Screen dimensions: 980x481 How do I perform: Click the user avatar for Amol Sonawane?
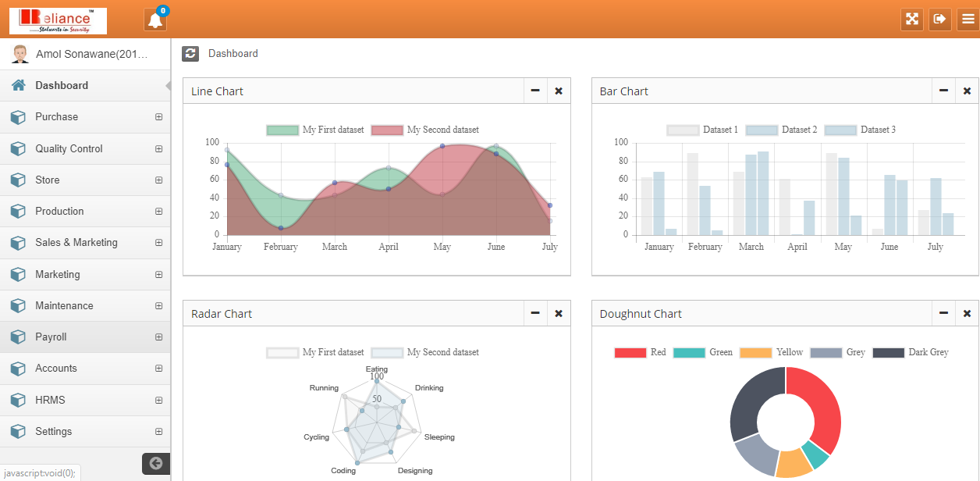click(x=20, y=54)
